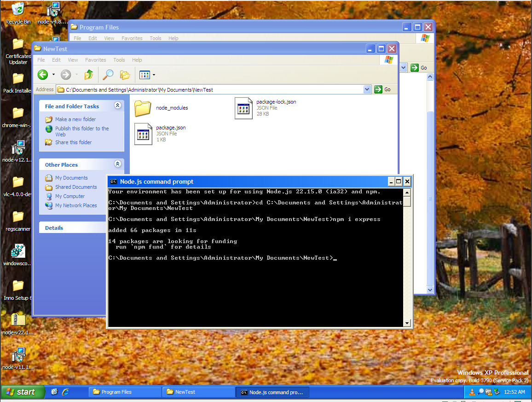Switch to Program Files taskbar button
Image resolution: width=532 pixels, height=402 pixels.
click(125, 392)
